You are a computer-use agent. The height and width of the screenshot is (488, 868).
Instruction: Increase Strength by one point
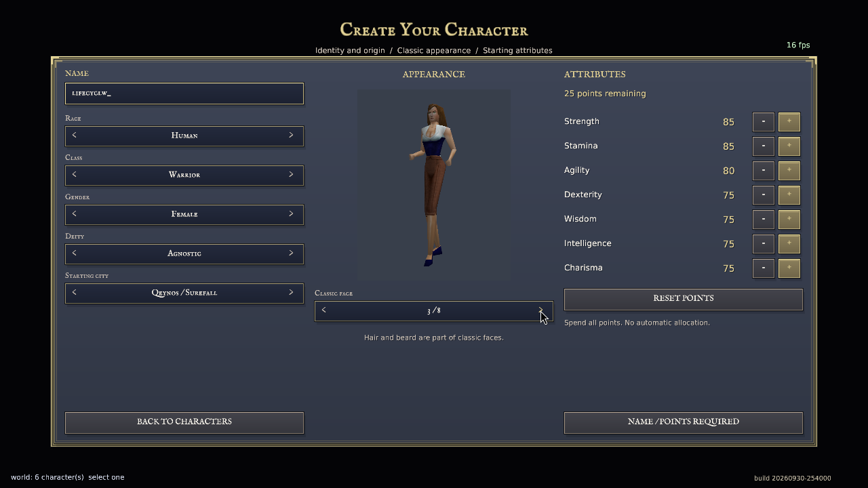[789, 122]
